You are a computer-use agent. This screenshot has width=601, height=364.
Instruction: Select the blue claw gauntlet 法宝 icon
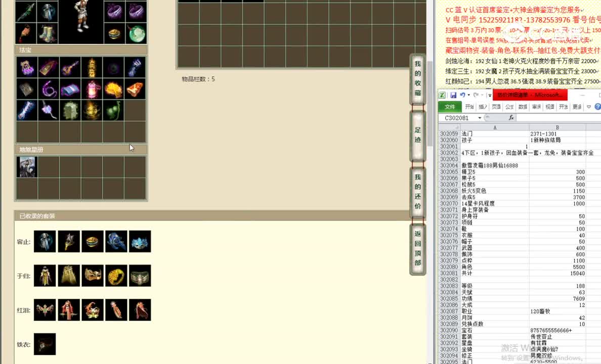coord(135,67)
